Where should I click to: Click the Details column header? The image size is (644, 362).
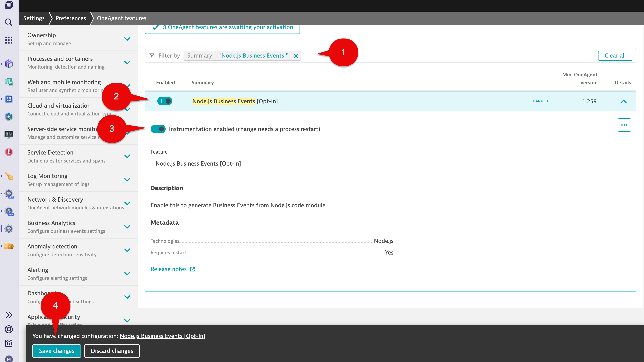tap(623, 82)
